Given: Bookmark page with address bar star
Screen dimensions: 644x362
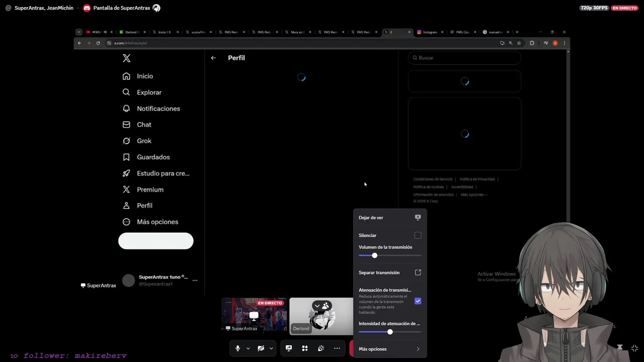Looking at the screenshot, I should click(519, 43).
